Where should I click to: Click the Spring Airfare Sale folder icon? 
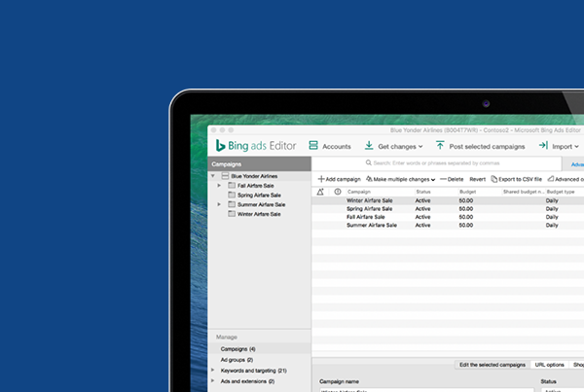click(232, 195)
